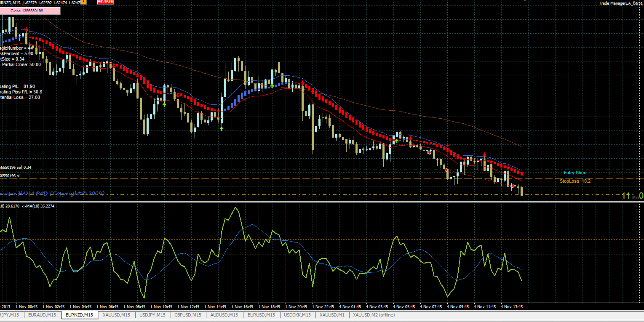Click the green up arrow above 1 Nov 10:45
Viewport: 644px width, 322px height.
[x=164, y=104]
